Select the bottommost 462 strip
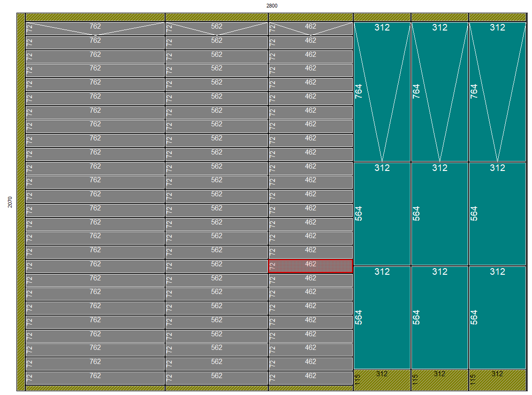Image resolution: width=532 pixels, height=395 pixels. pos(310,378)
